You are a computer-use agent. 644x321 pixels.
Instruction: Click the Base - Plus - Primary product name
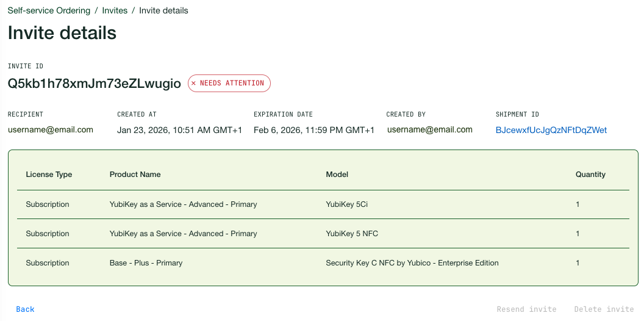coord(146,263)
